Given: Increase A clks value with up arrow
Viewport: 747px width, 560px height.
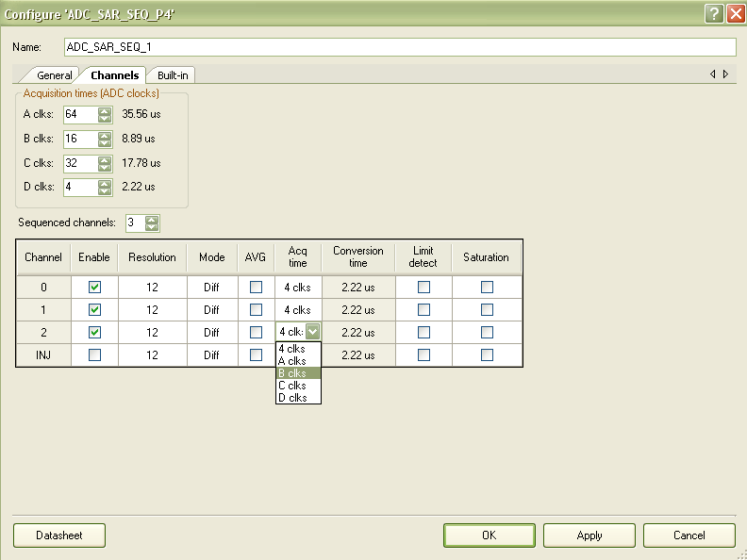Looking at the screenshot, I should tap(105, 111).
